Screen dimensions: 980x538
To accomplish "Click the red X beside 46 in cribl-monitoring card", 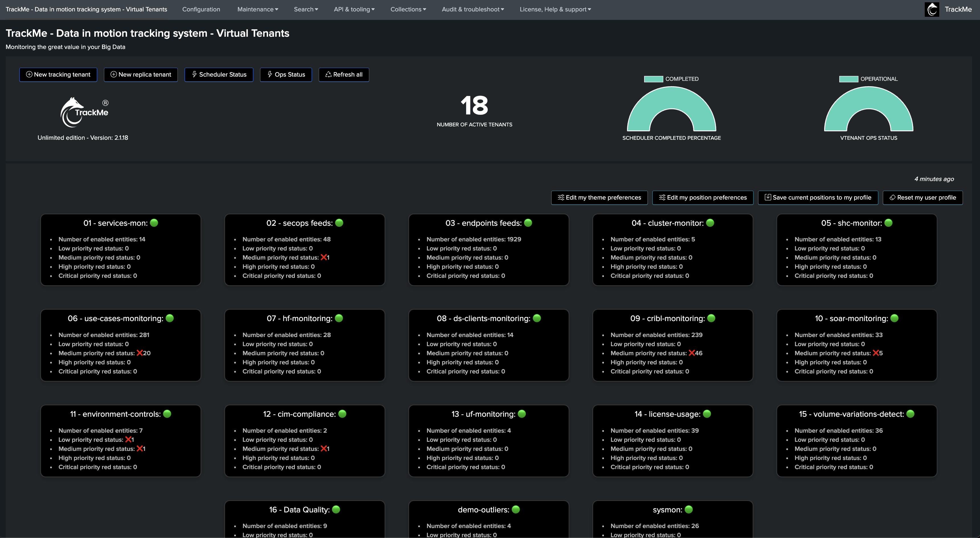I will pos(692,353).
